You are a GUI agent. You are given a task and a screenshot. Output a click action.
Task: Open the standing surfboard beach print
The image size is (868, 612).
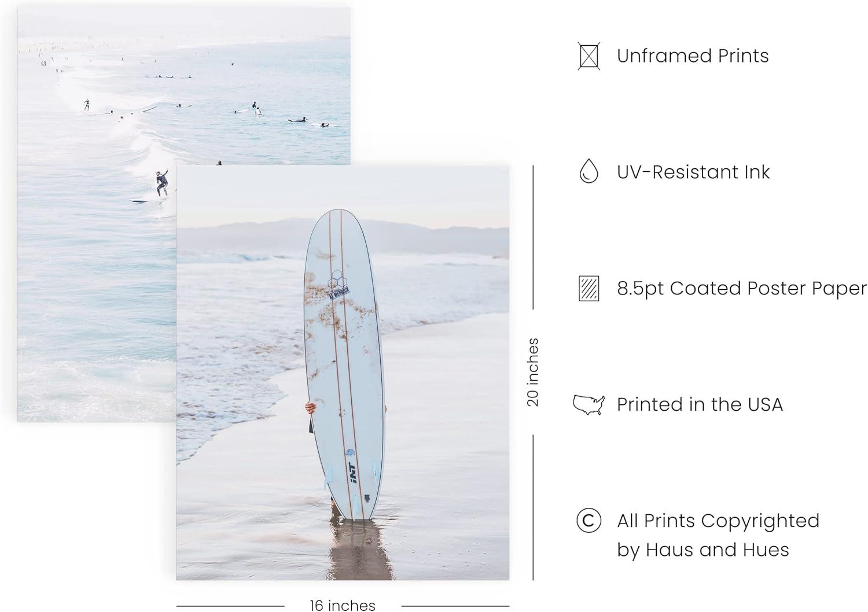click(343, 373)
